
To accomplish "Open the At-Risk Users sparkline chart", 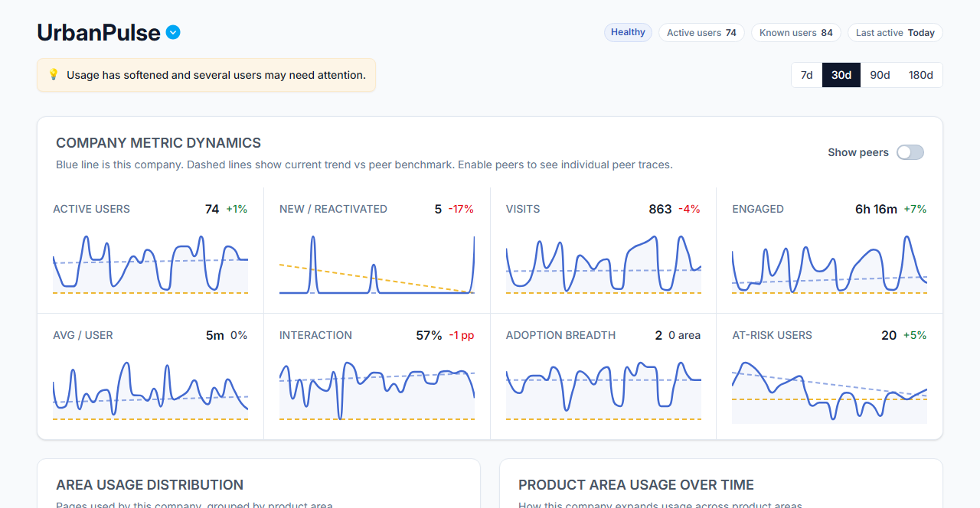I will [x=829, y=392].
